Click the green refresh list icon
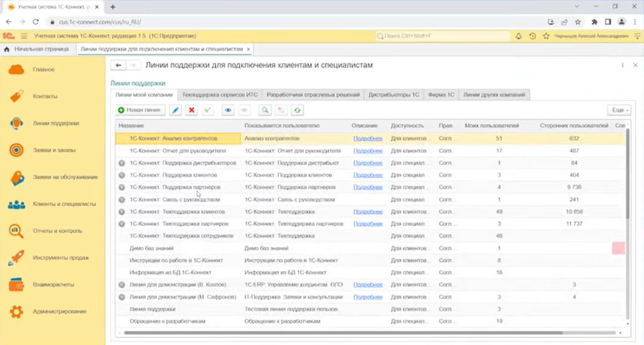644x345 pixels. click(x=297, y=110)
